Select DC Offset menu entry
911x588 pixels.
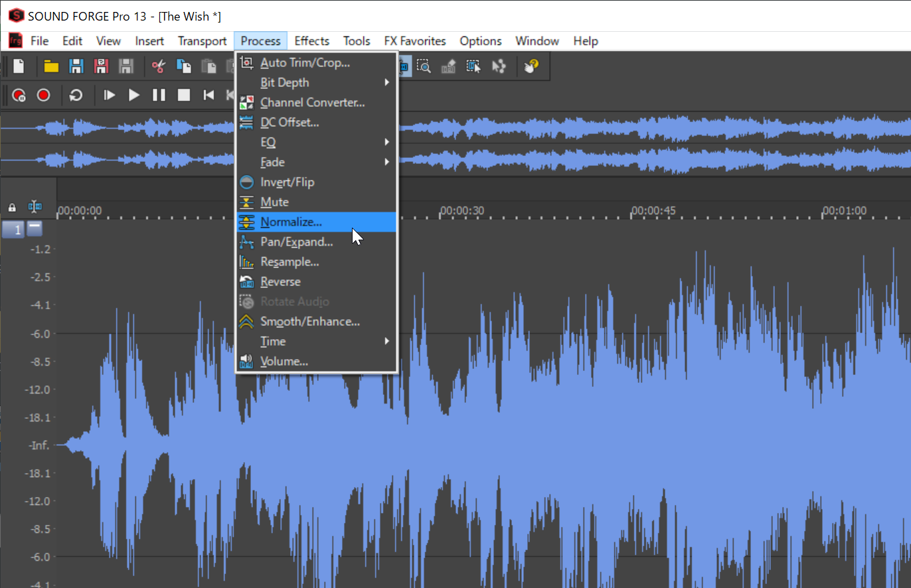point(317,123)
